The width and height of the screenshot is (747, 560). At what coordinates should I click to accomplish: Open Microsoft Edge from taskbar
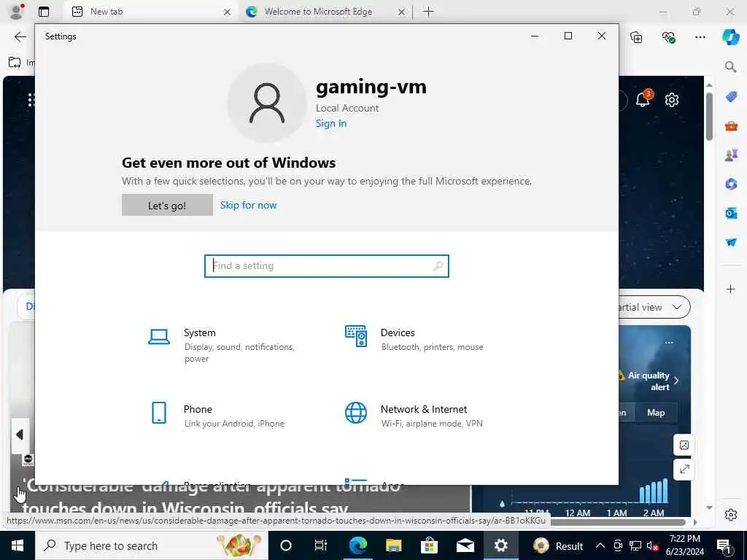pos(357,545)
